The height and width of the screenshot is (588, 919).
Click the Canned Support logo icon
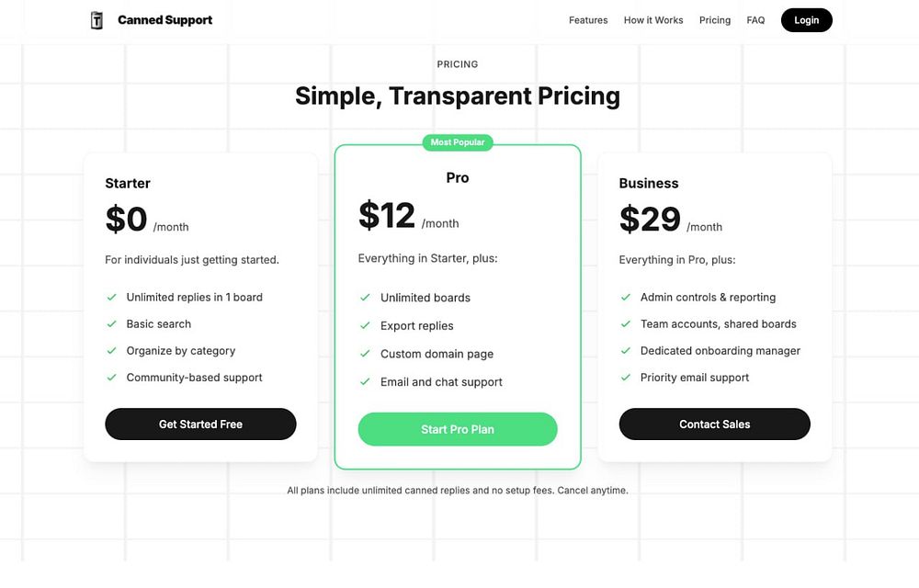coord(96,20)
